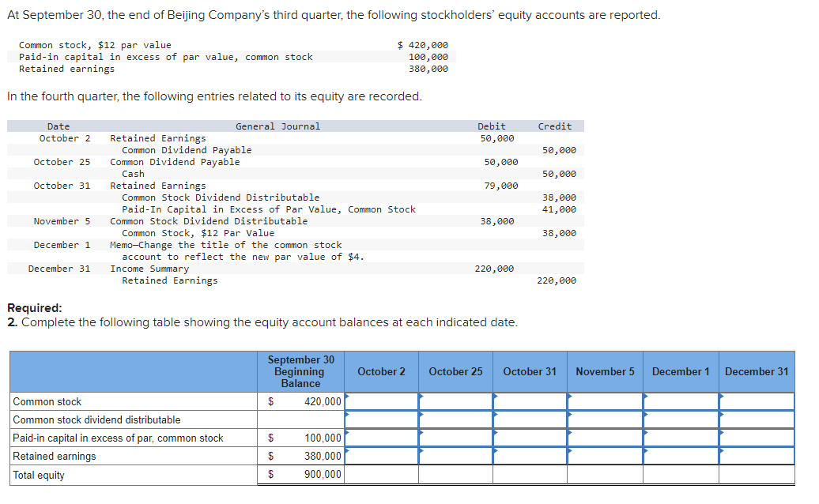819x504 pixels.
Task: Select dividend distributable cell for October 31
Action: point(530,419)
